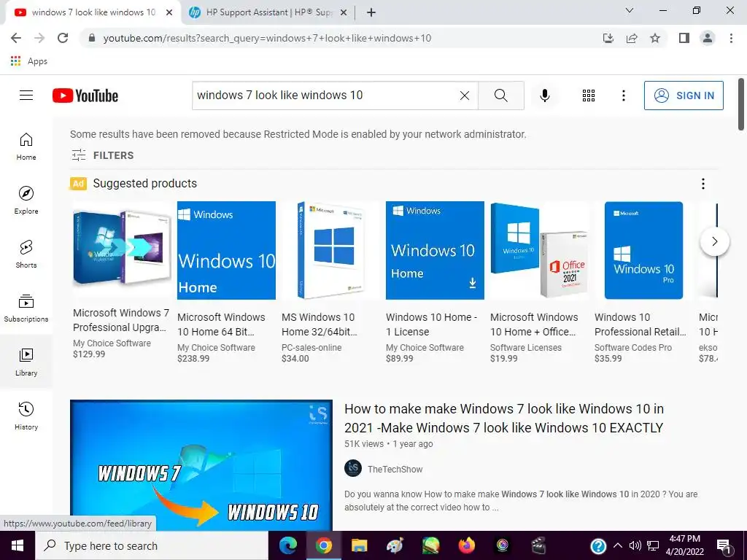This screenshot has height=560, width=747.
Task: Open Explore in the sidebar
Action: pyautogui.click(x=26, y=200)
